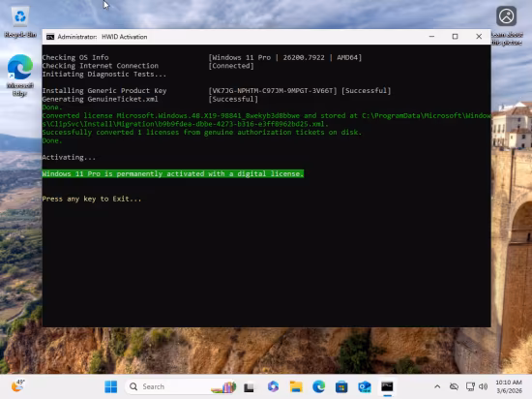Close the HWID Activation window

coord(479,37)
